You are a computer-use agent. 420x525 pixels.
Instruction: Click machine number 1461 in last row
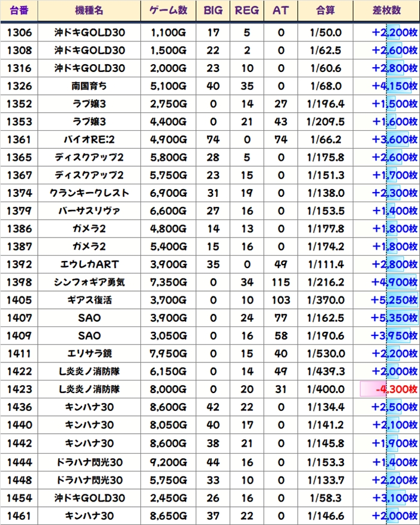click(x=20, y=515)
